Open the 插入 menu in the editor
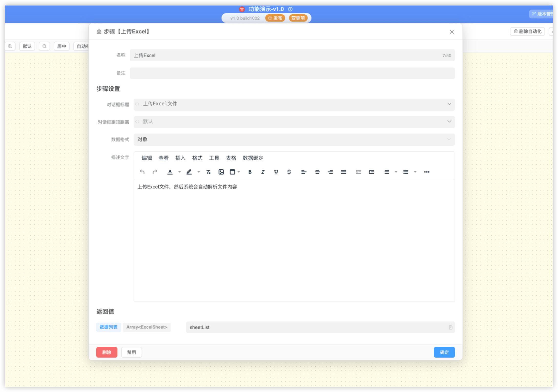 [x=180, y=158]
